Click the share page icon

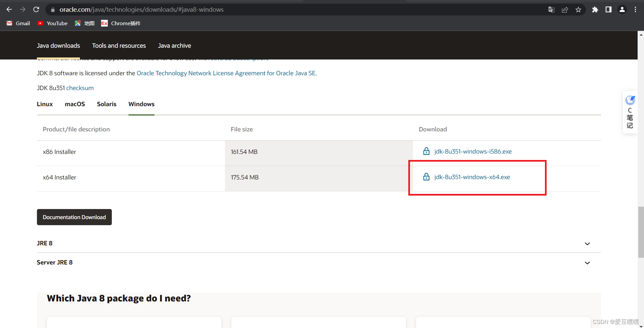[x=565, y=10]
